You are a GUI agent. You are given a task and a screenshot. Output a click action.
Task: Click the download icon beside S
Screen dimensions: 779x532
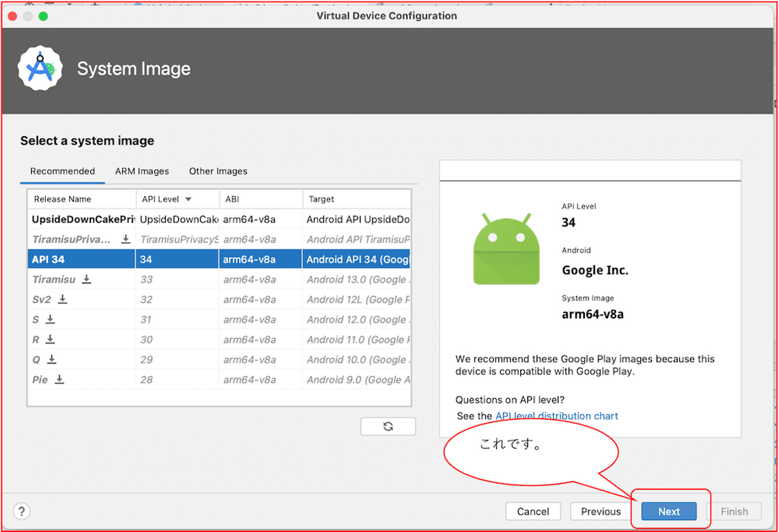(50, 319)
